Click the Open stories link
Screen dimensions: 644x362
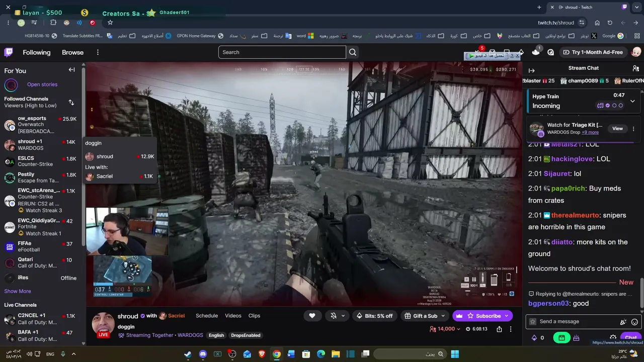pos(42,84)
